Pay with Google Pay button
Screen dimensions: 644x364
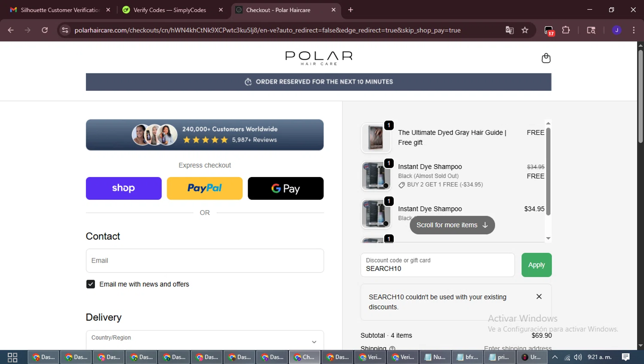point(286,188)
